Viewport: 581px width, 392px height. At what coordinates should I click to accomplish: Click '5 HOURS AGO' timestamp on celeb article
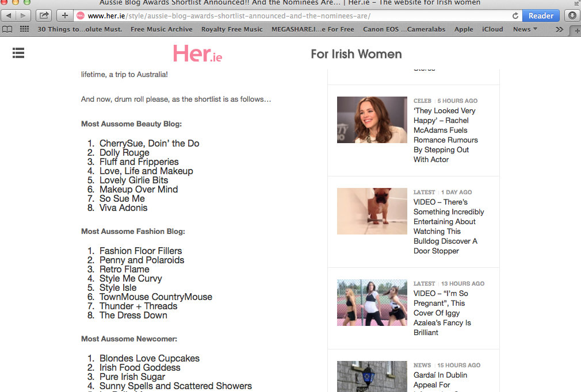(457, 101)
